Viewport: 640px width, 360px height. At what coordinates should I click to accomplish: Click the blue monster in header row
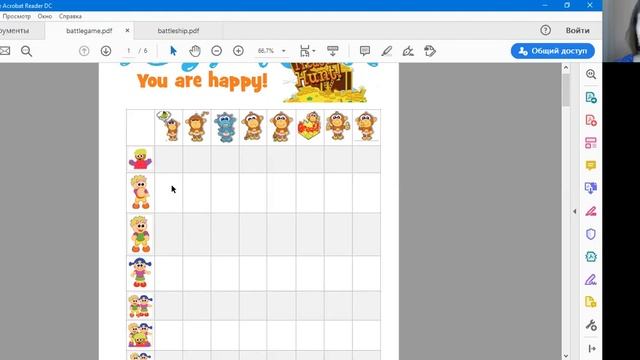pyautogui.click(x=225, y=127)
